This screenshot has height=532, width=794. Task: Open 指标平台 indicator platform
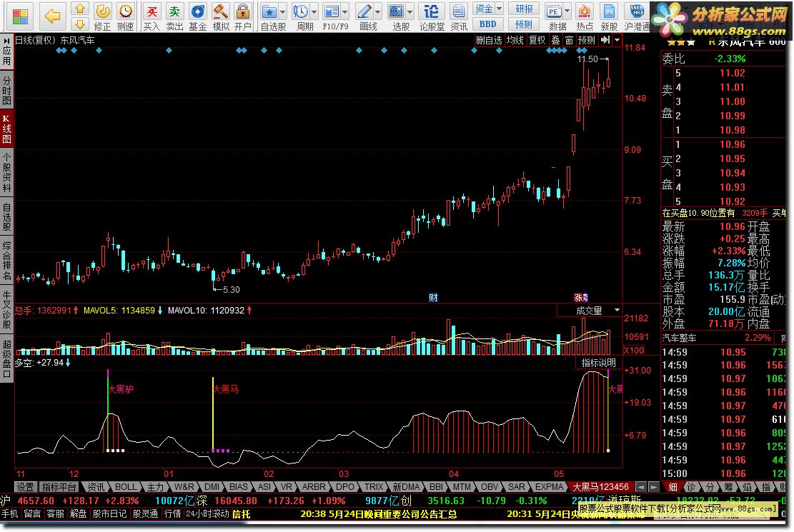pos(59,487)
